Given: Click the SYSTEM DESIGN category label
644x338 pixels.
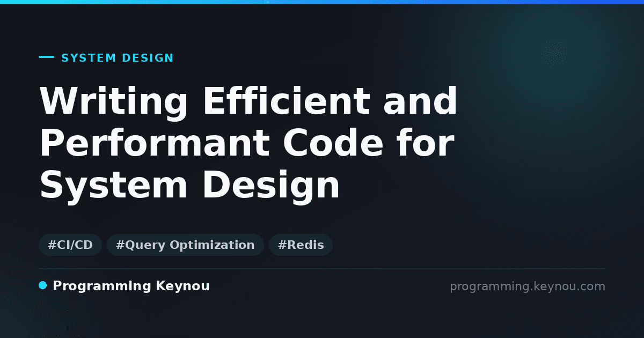Looking at the screenshot, I should (x=118, y=58).
